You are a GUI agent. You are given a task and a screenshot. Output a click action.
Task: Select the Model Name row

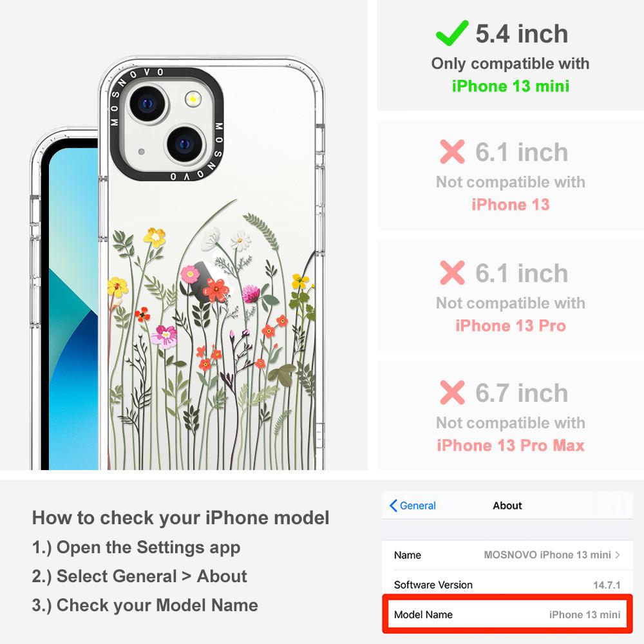pyautogui.click(x=507, y=614)
